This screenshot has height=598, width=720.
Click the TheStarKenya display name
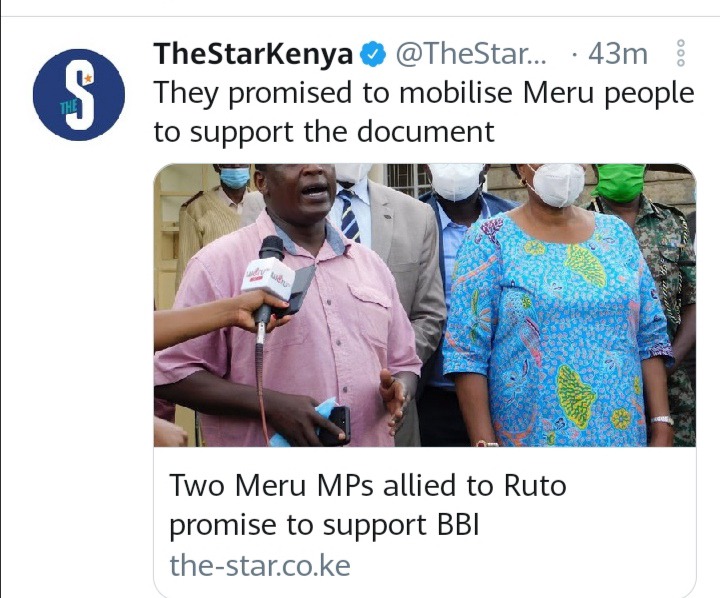[x=253, y=54]
